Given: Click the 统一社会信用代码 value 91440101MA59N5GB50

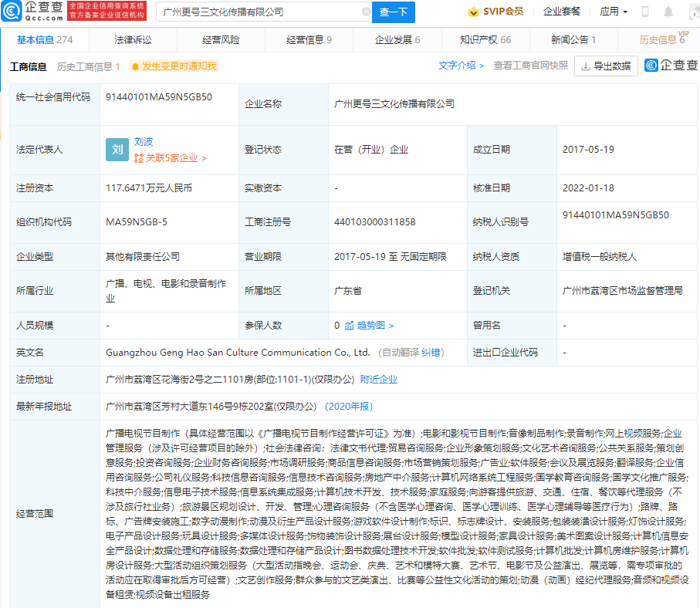Looking at the screenshot, I should point(159,97).
